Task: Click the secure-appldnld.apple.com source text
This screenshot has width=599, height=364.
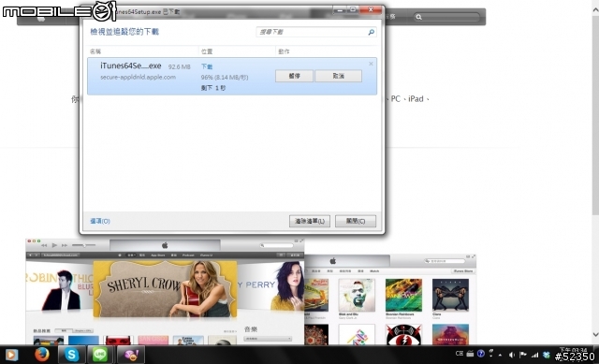Action: click(138, 77)
